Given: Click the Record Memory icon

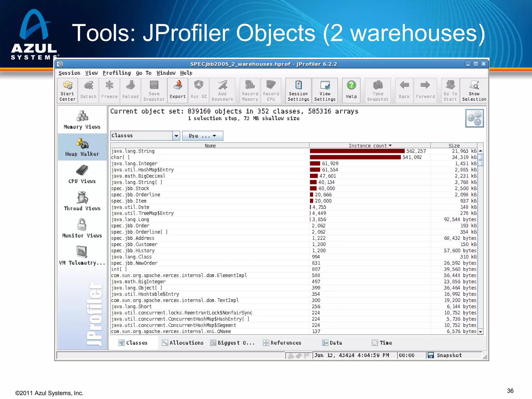Looking at the screenshot, I should [250, 91].
